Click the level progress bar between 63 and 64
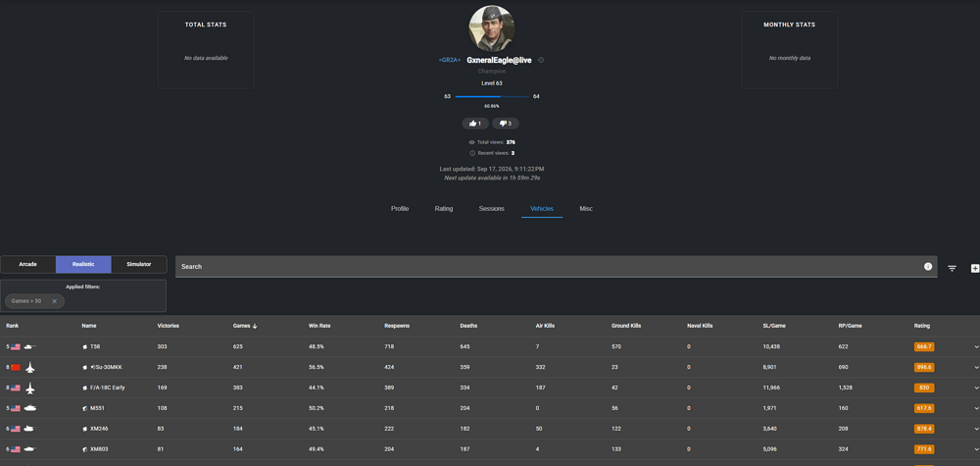The image size is (980, 466). (491, 97)
